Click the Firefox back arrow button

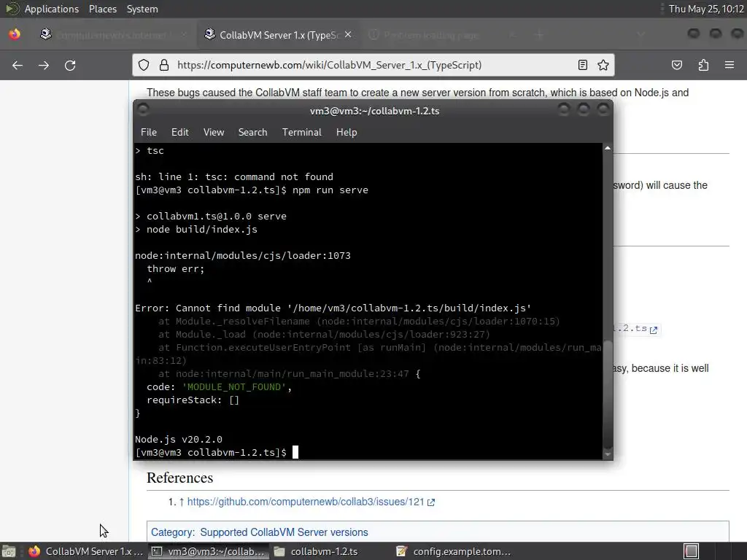[x=18, y=65]
